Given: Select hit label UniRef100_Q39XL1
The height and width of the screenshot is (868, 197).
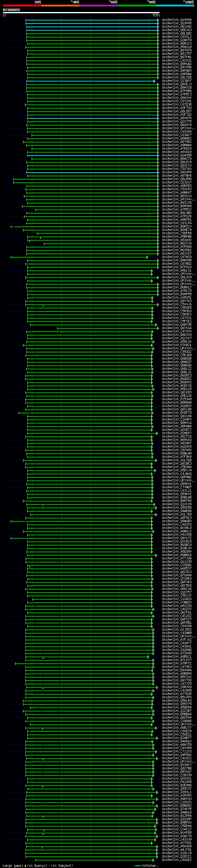Looking at the screenshot, I should point(177,792).
